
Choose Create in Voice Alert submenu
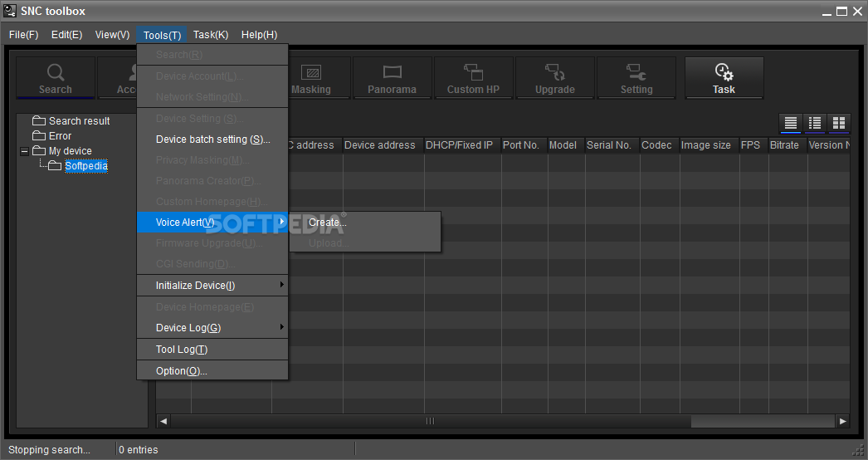point(365,223)
